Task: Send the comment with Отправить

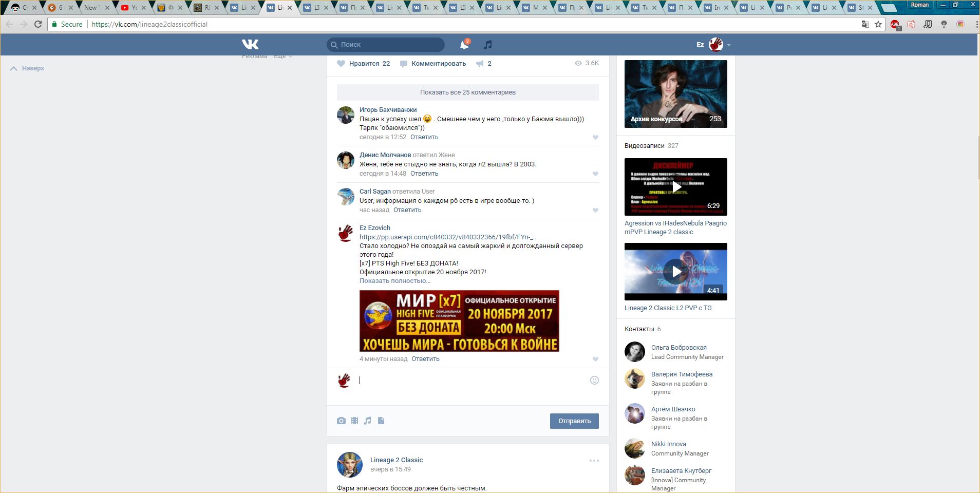Action: point(574,421)
